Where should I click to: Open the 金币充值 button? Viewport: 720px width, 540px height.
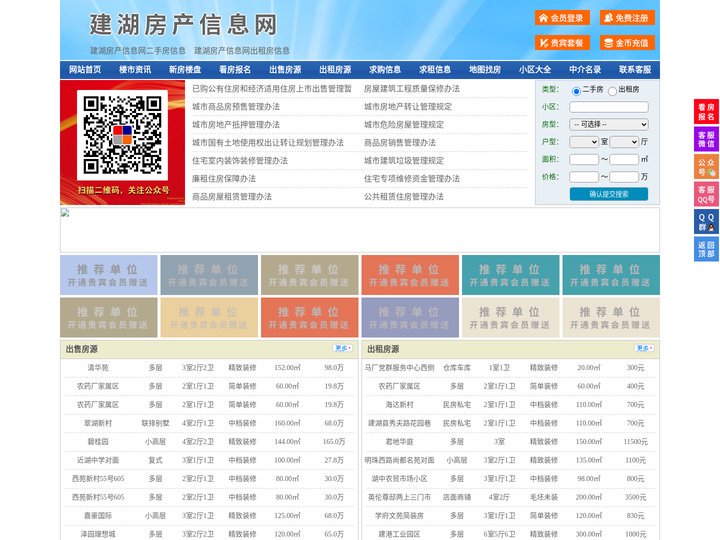(627, 43)
